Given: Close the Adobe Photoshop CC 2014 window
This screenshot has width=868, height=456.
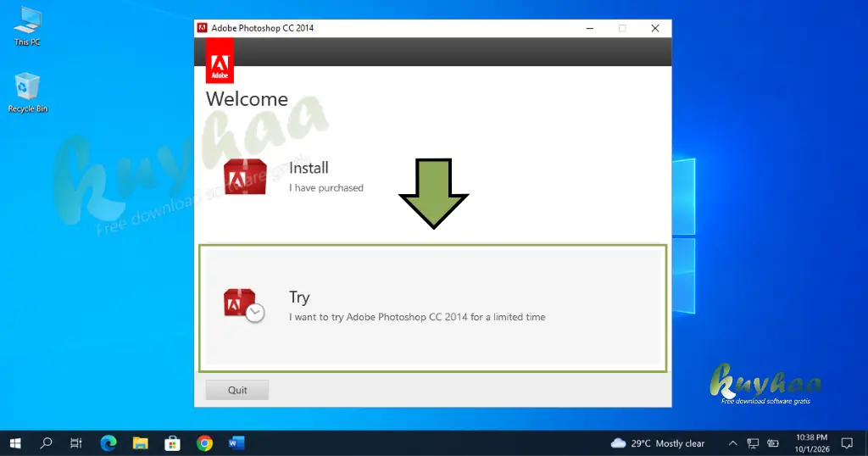Looking at the screenshot, I should click(655, 28).
